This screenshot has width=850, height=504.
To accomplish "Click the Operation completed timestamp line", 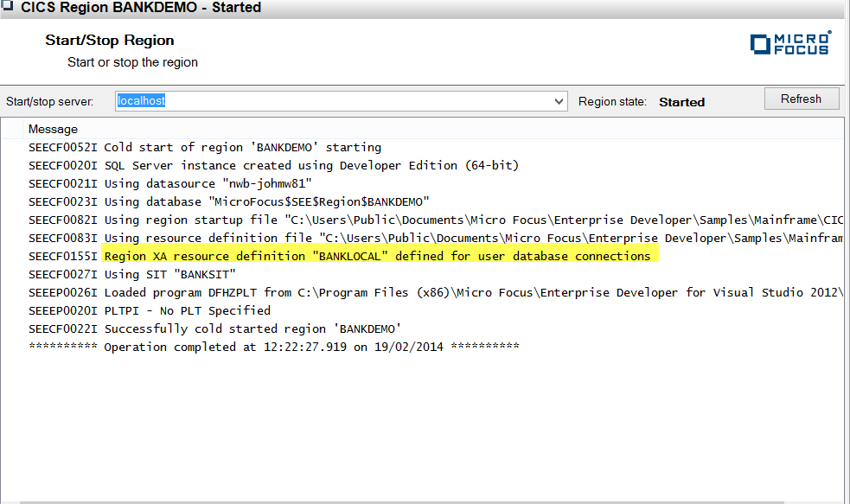I will (273, 347).
